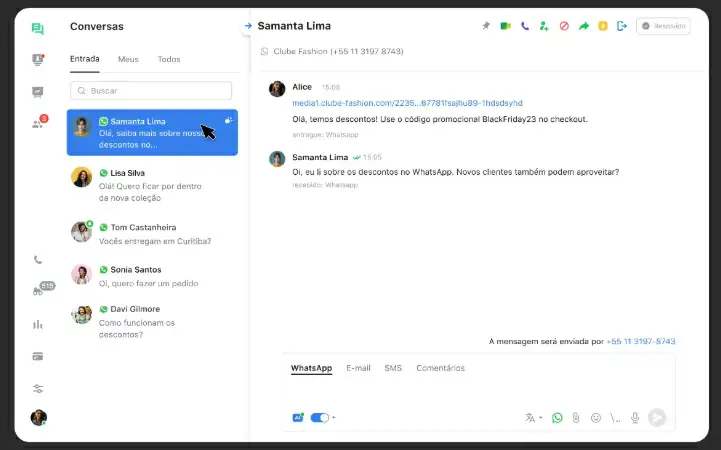This screenshot has height=450, width=721.
Task: Open the media1.clube-fashion.com link
Action: [x=407, y=103]
